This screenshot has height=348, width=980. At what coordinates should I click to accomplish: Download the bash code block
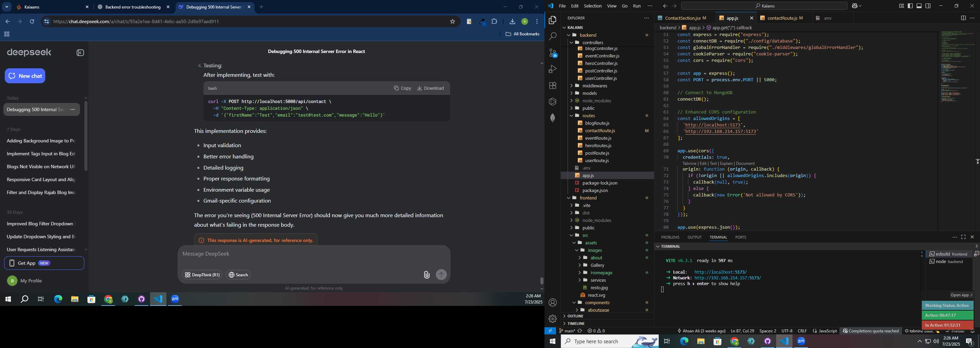tap(431, 88)
